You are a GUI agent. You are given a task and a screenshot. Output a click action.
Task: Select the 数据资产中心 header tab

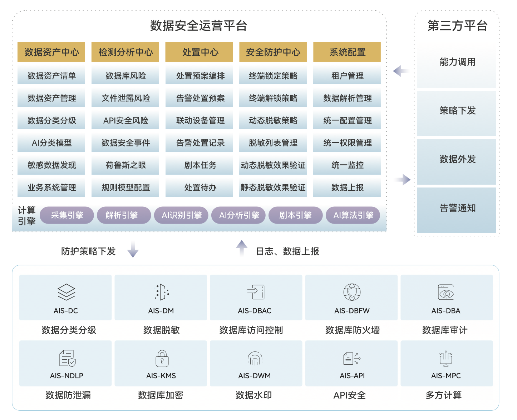[51, 52]
